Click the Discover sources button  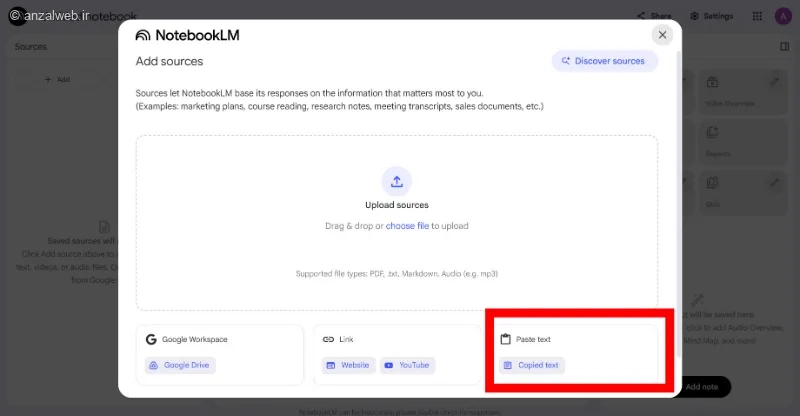pyautogui.click(x=604, y=61)
